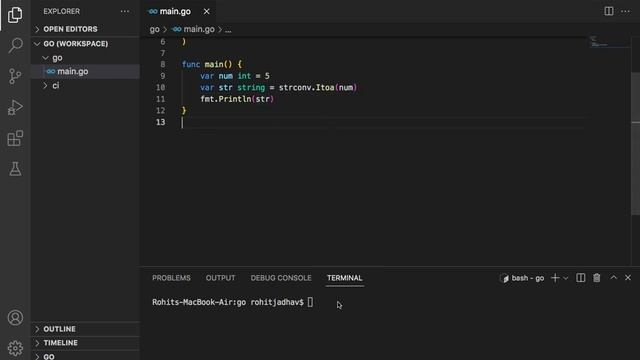This screenshot has height=360, width=640.
Task: Click the var num int = 5 line
Action: (235, 76)
